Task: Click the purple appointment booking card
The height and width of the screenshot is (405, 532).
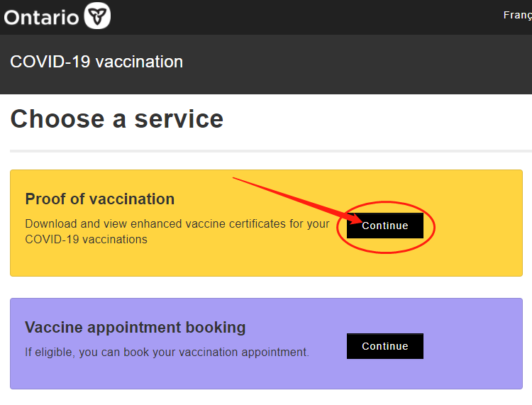Action: (x=266, y=343)
